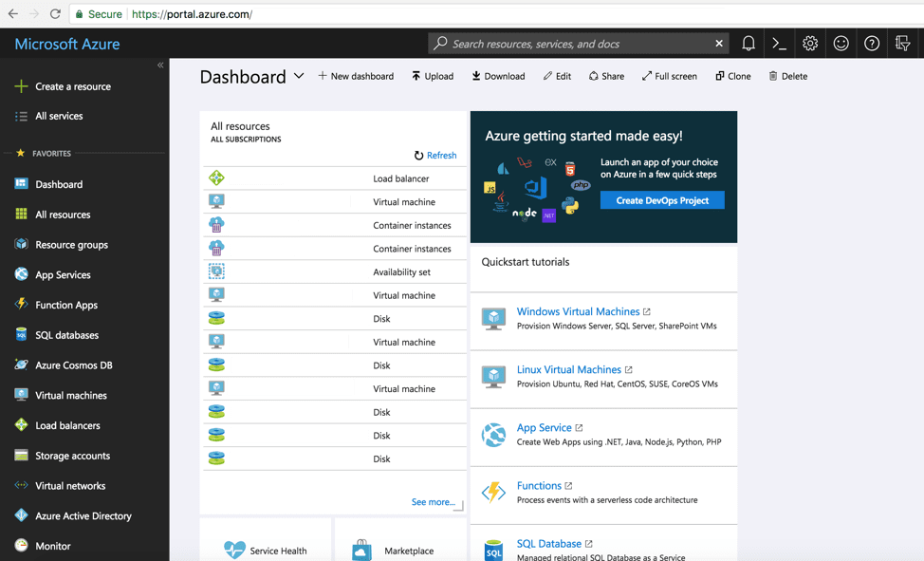Viewport: 924px width, 561px height.
Task: Click the Virtual machines sidebar icon
Action: (x=21, y=395)
